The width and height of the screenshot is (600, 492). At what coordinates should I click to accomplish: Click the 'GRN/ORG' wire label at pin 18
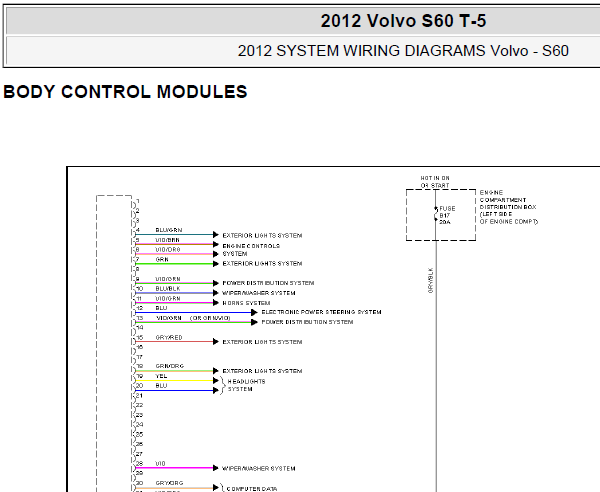click(x=170, y=366)
